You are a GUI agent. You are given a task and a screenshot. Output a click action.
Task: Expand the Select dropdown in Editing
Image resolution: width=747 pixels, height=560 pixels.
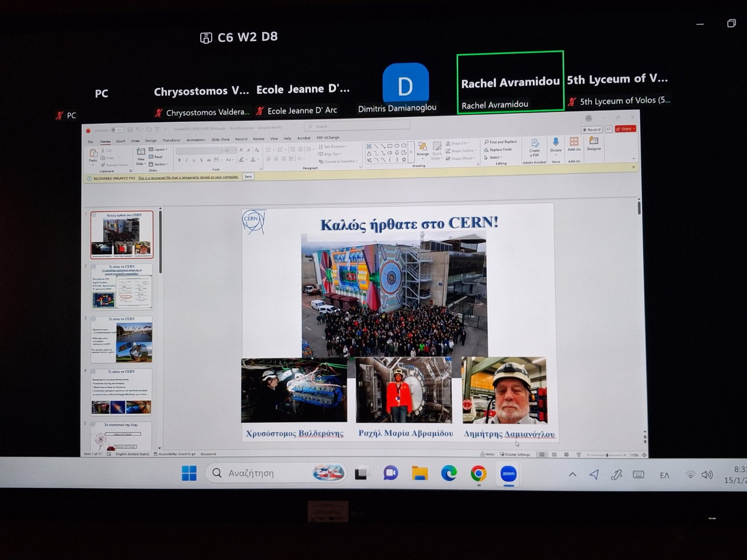point(494,157)
